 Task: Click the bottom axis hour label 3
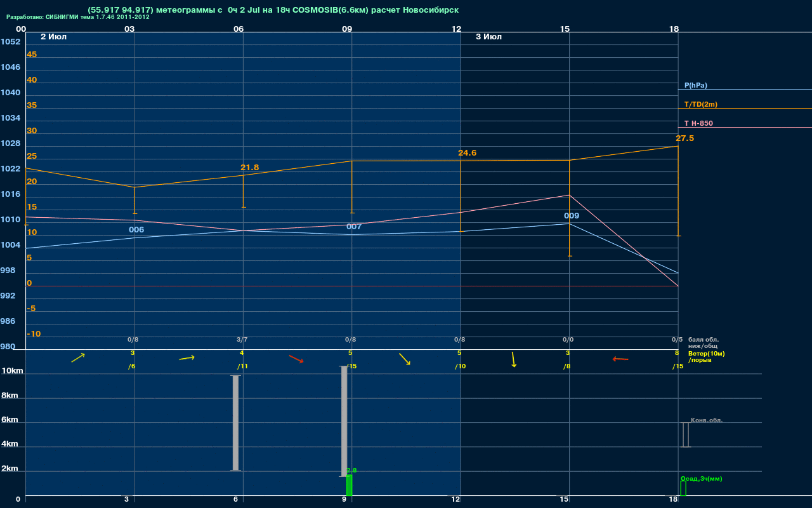126,500
